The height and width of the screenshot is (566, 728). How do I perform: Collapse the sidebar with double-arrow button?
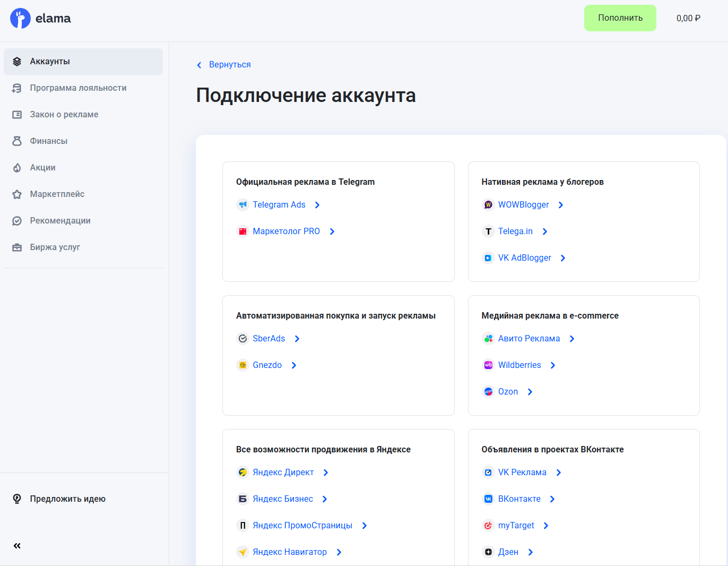click(16, 545)
